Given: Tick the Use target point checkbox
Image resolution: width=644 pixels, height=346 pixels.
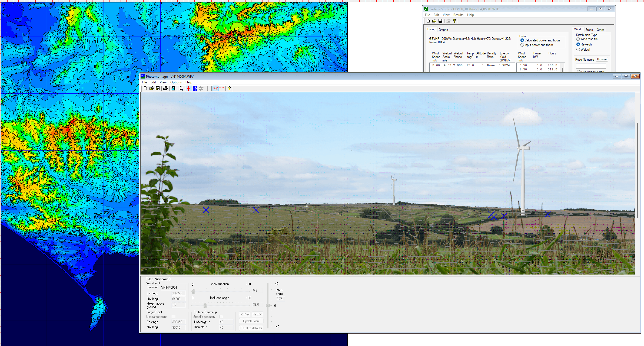Looking at the screenshot, I should point(173,317).
